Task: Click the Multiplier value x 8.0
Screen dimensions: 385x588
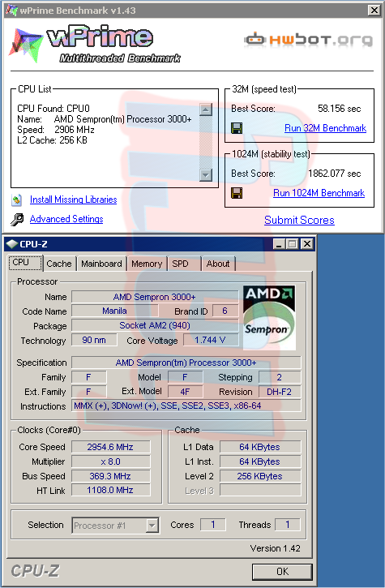Action: 110,461
